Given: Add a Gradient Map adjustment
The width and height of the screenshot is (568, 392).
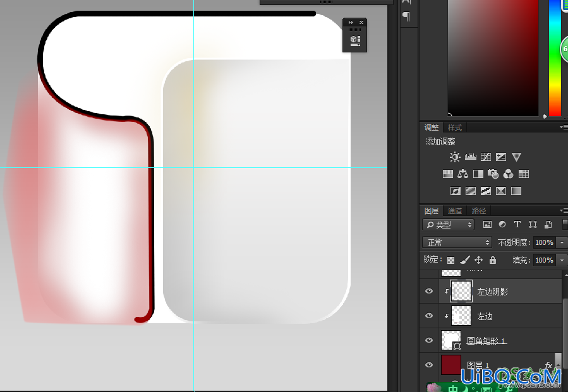Looking at the screenshot, I should 516,191.
